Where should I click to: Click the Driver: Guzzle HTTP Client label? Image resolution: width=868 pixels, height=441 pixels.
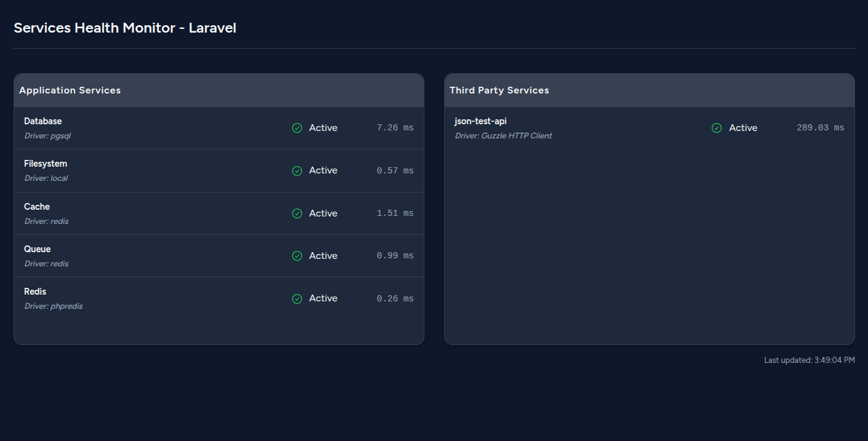point(503,135)
